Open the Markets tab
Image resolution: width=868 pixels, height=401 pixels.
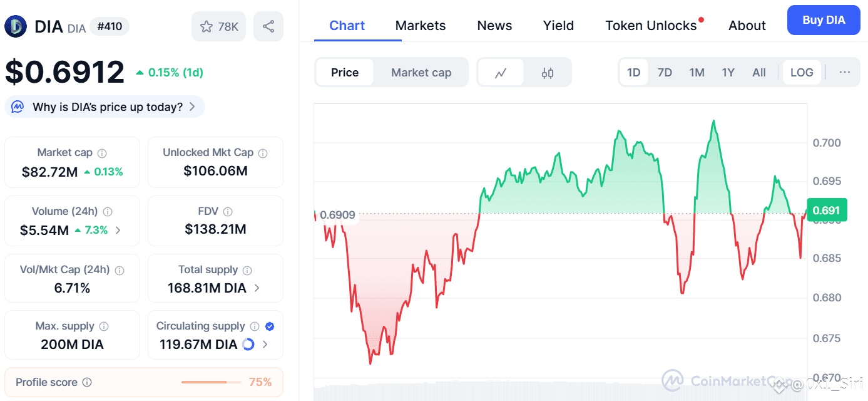point(421,26)
